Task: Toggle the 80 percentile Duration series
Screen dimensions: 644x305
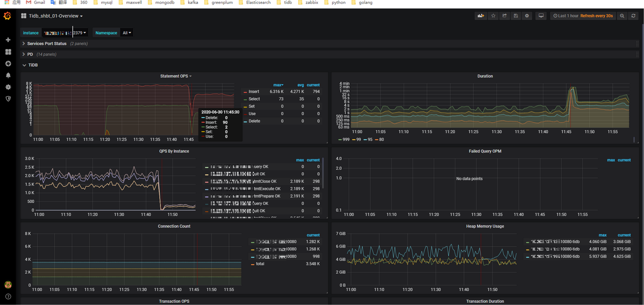Action: [x=381, y=139]
